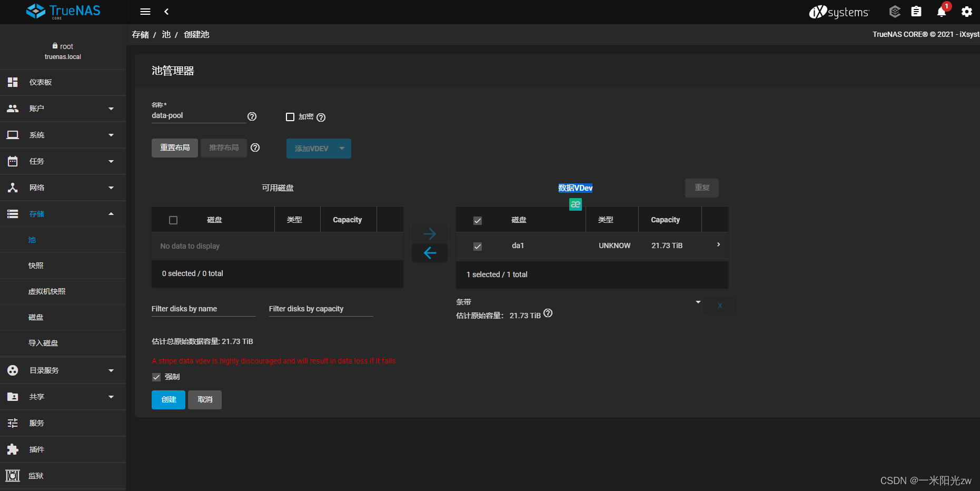Click help icon beside 加密

[x=321, y=117]
